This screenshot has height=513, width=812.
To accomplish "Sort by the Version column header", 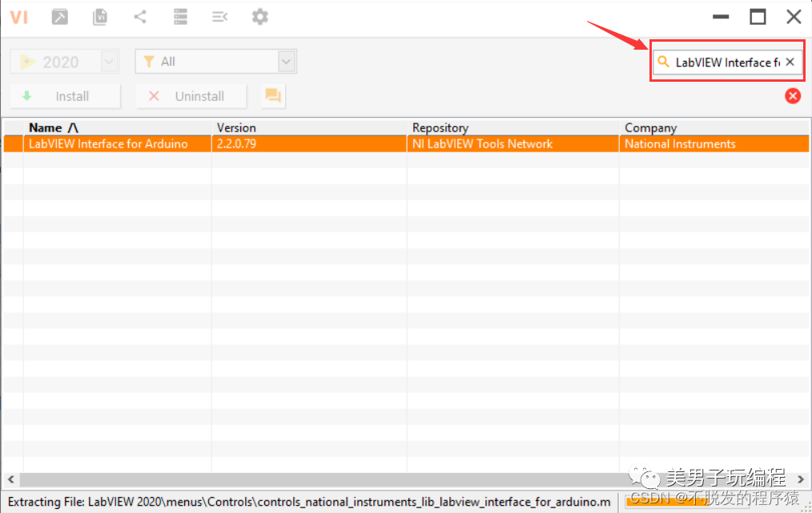I will pyautogui.click(x=309, y=127).
